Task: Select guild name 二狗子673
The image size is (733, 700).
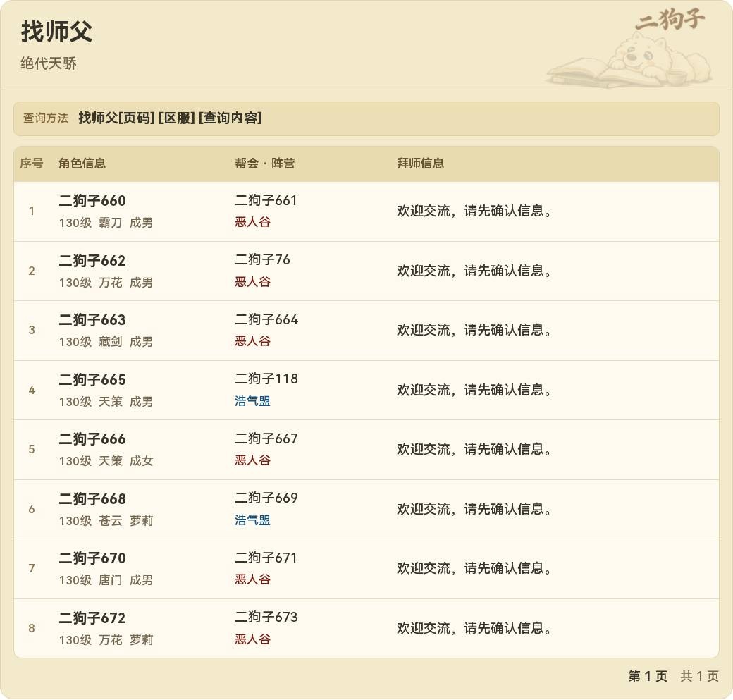Action: [266, 618]
